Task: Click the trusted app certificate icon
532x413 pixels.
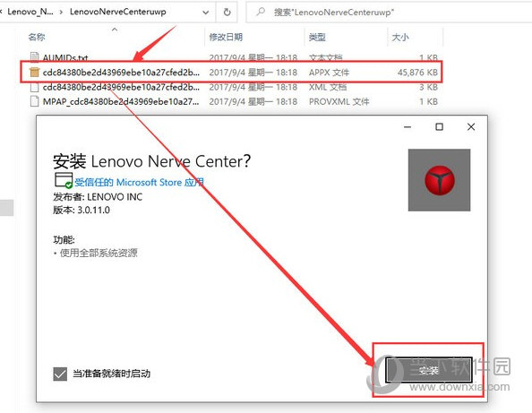Action: pos(64,180)
